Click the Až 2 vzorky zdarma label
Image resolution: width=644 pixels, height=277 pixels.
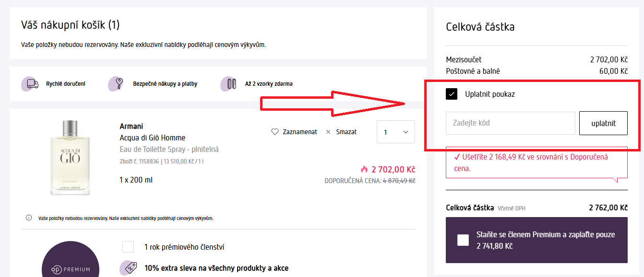[269, 84]
